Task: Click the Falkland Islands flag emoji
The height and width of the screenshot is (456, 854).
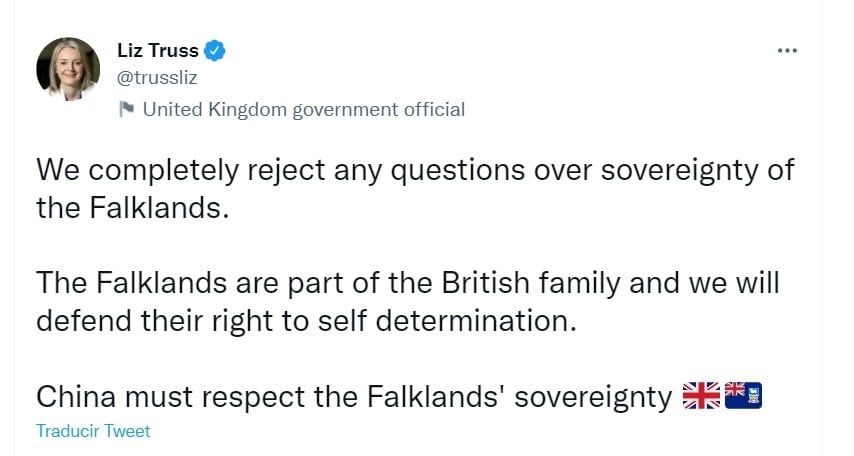Action: point(743,396)
